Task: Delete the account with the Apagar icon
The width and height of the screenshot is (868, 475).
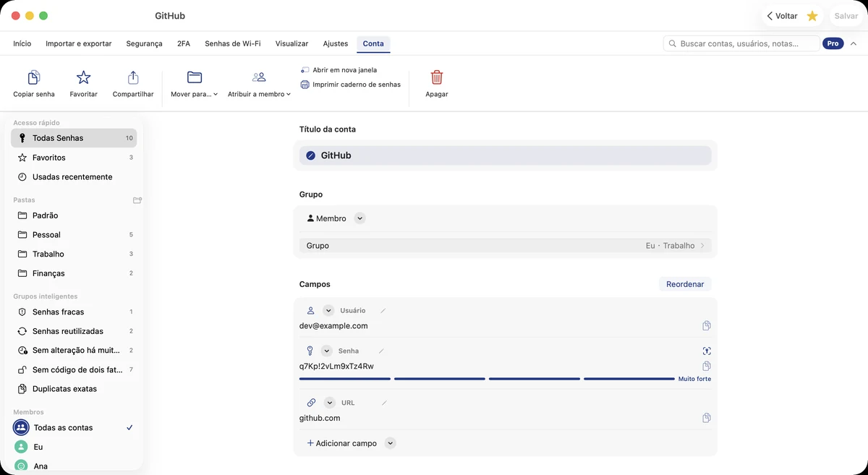Action: (437, 77)
